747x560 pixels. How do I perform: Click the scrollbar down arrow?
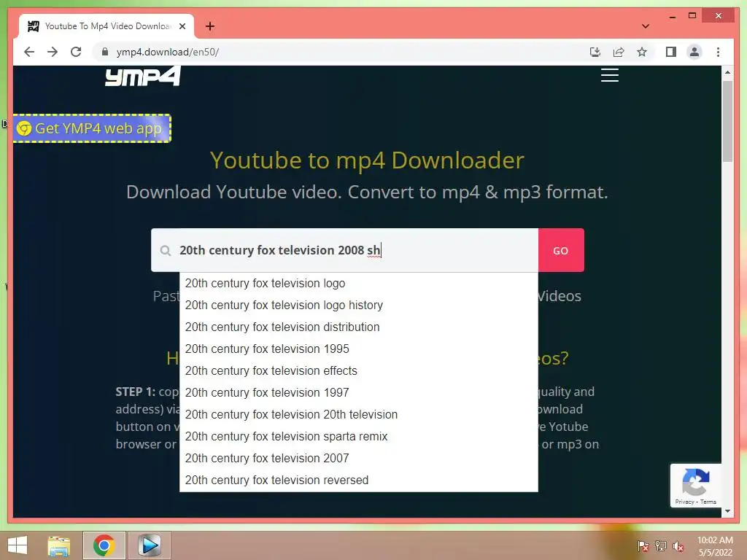727,511
